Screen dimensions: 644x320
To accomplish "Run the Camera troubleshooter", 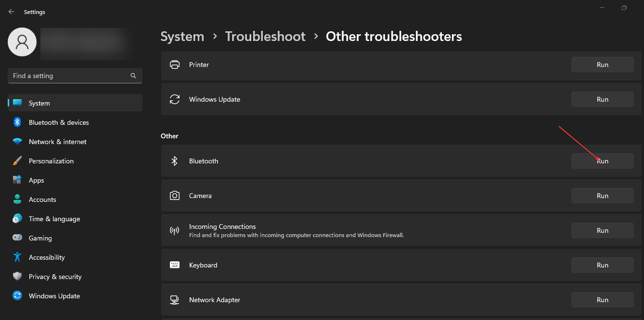I will [x=603, y=196].
